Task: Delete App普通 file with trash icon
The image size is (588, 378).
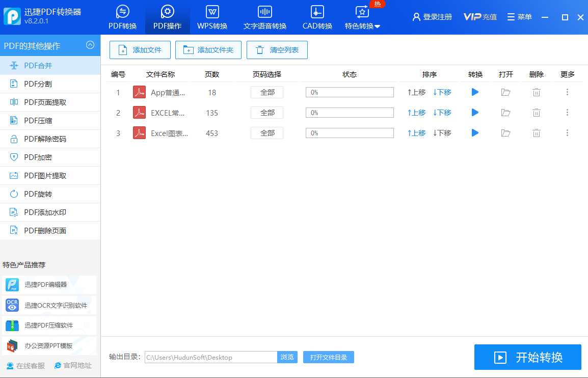Action: pos(536,92)
